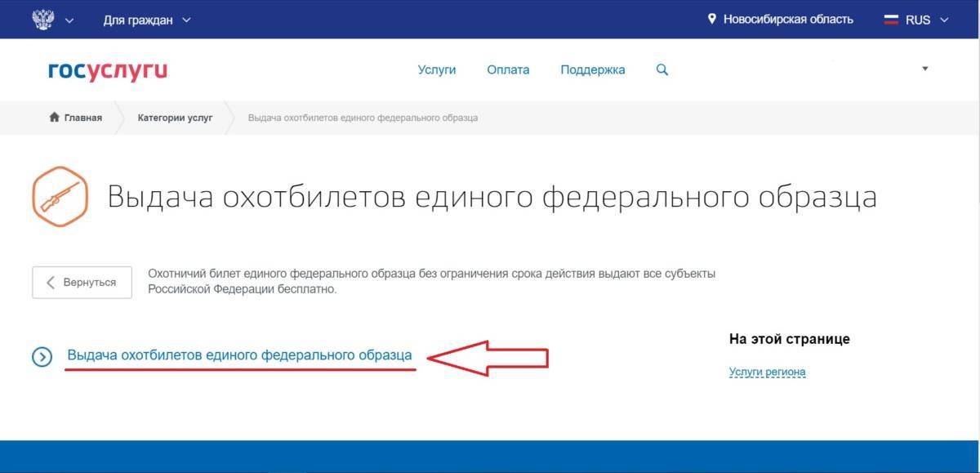Open "Выдача охотбилетов единого федерального образца" blue link

(239, 355)
